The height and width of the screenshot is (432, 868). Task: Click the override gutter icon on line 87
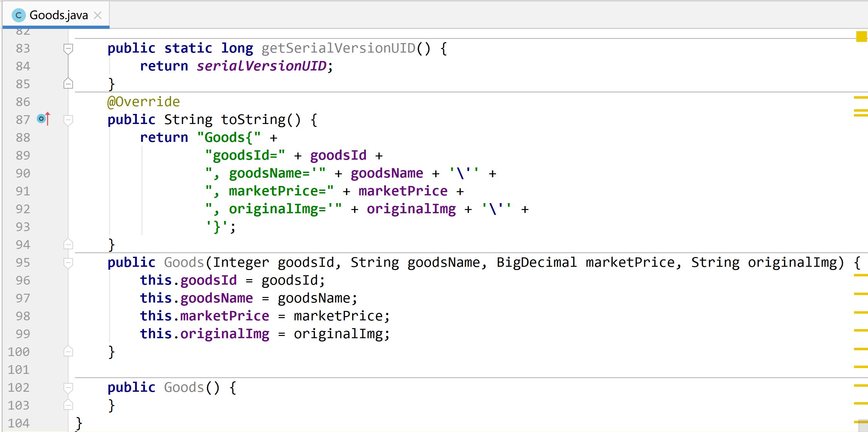(43, 119)
